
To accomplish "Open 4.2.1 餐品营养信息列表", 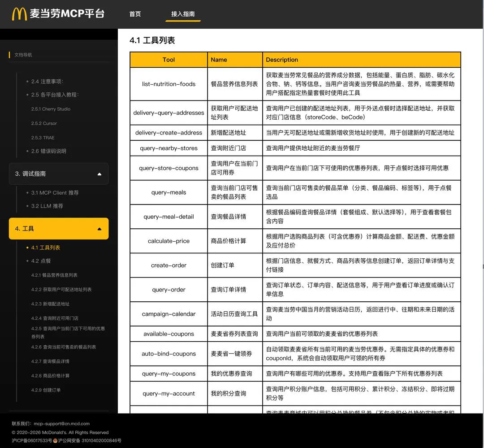I will [54, 275].
